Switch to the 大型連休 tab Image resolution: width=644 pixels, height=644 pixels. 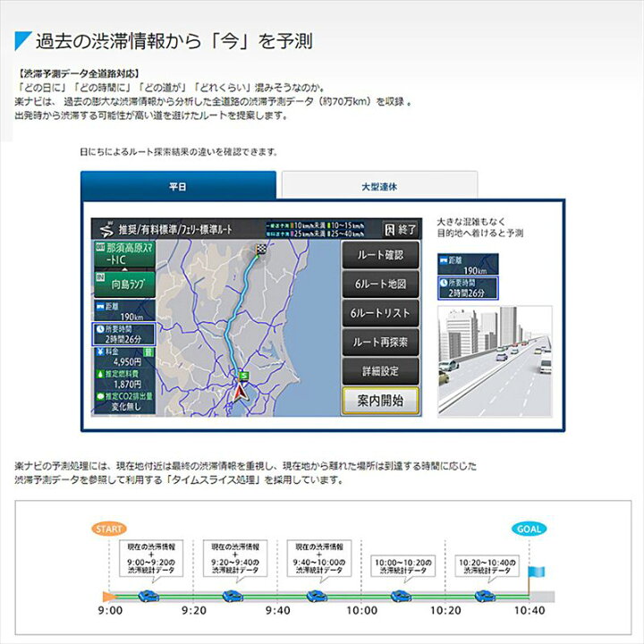tap(379, 186)
